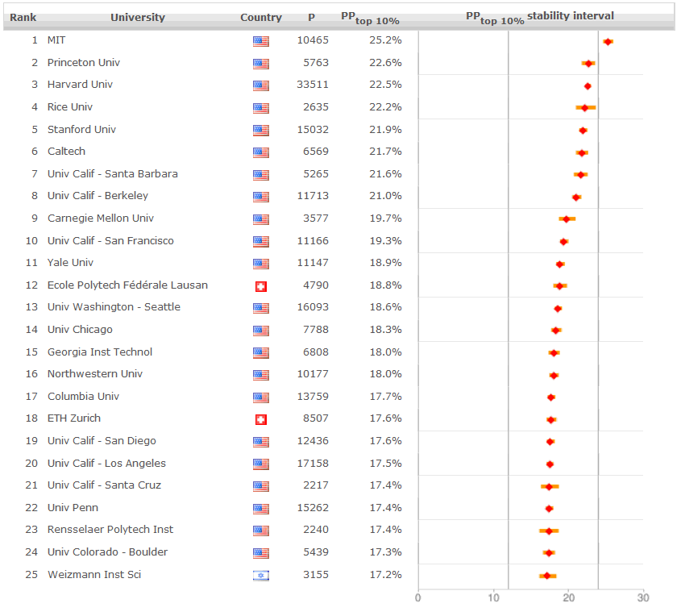Click the US flag next to Univ Colorado - Boulder
Viewport: 681px width, 616px height.
click(260, 553)
